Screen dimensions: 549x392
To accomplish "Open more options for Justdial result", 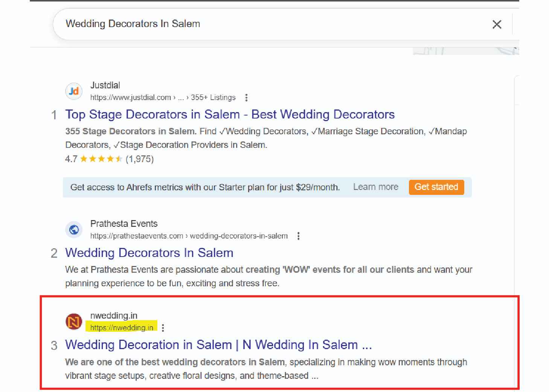I will click(246, 98).
